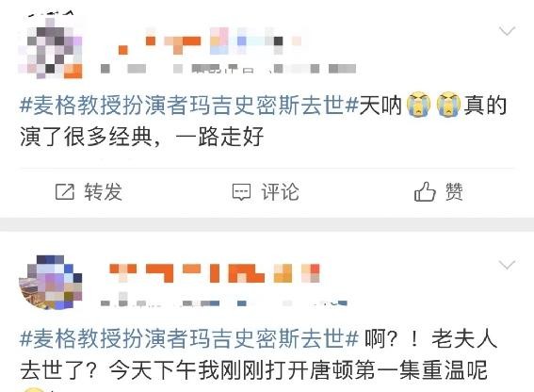Tap the comment (评论) bubble icon

(241, 192)
